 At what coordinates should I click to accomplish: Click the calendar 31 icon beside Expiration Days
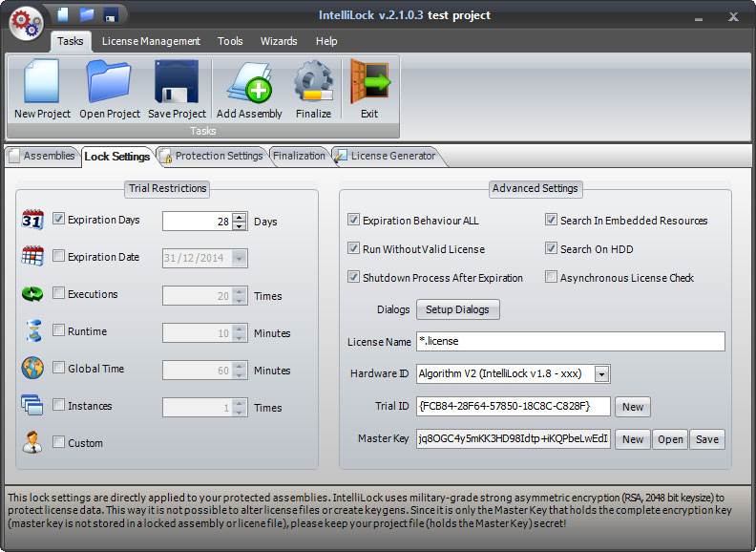32,220
